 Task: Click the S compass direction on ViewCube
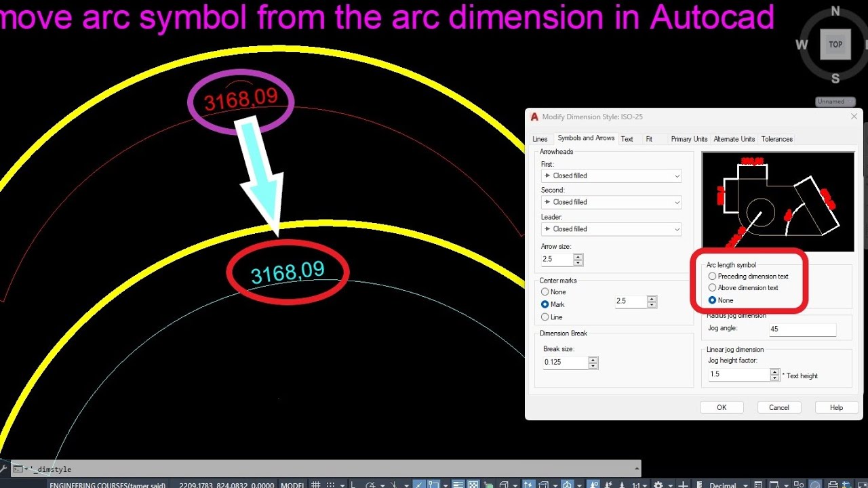click(x=835, y=79)
